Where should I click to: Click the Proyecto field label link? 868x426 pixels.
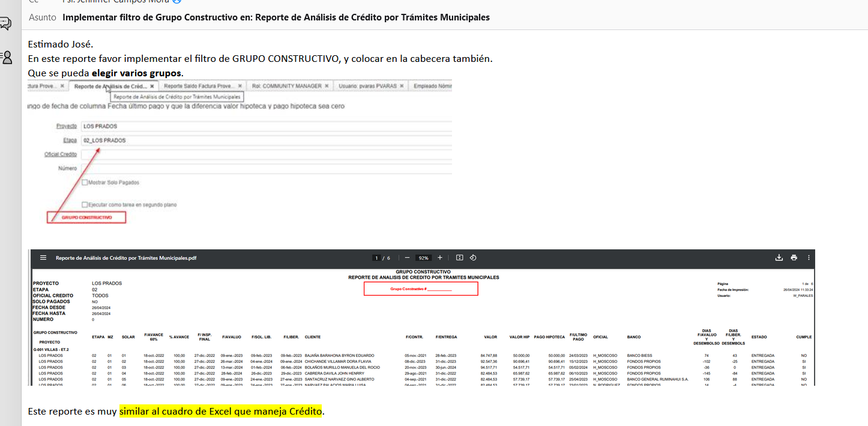coord(66,127)
